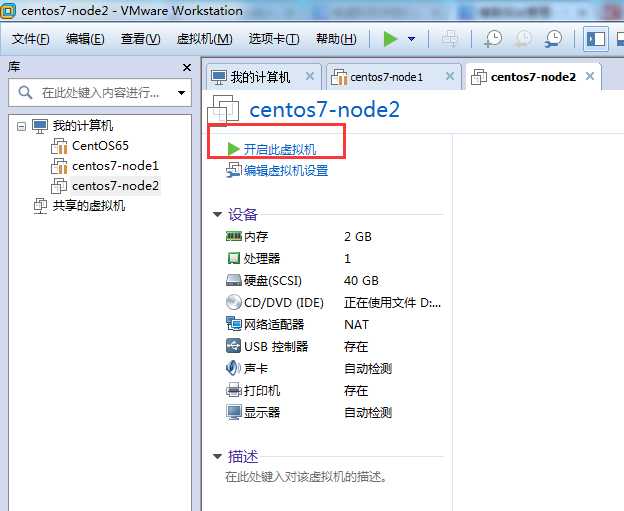Close the centos7-node1 tab

450,76
